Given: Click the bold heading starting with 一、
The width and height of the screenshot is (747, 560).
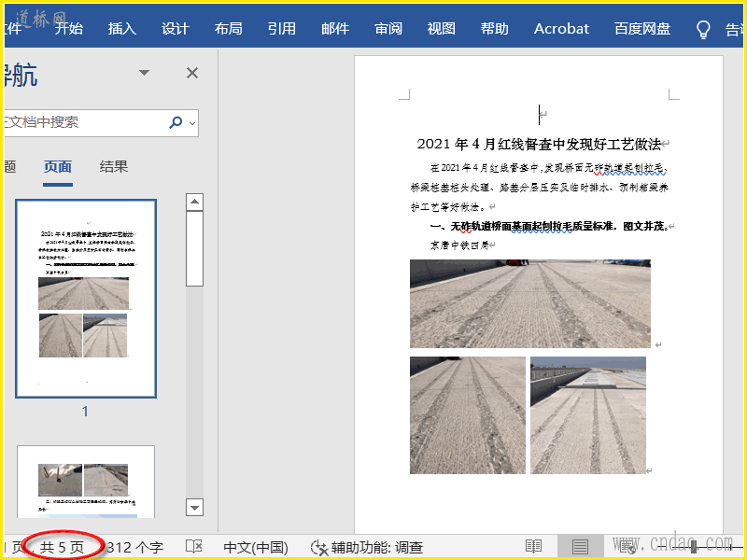Looking at the screenshot, I should pos(549,226).
